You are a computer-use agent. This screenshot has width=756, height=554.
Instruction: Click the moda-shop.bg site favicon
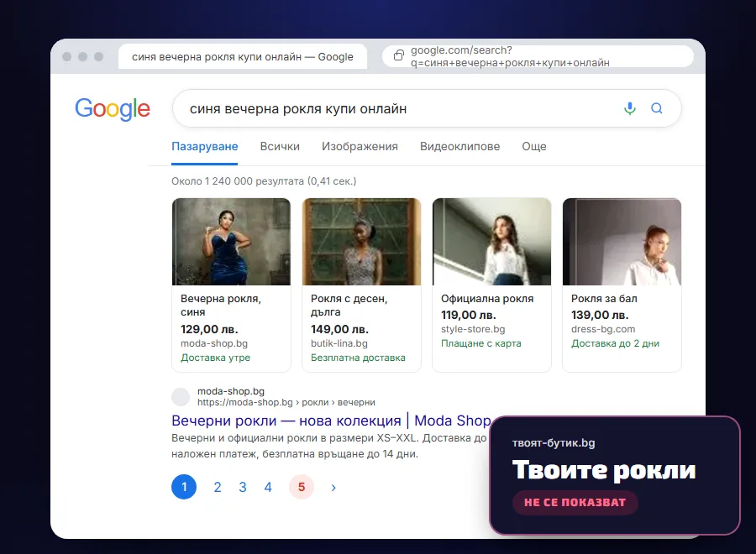point(181,397)
